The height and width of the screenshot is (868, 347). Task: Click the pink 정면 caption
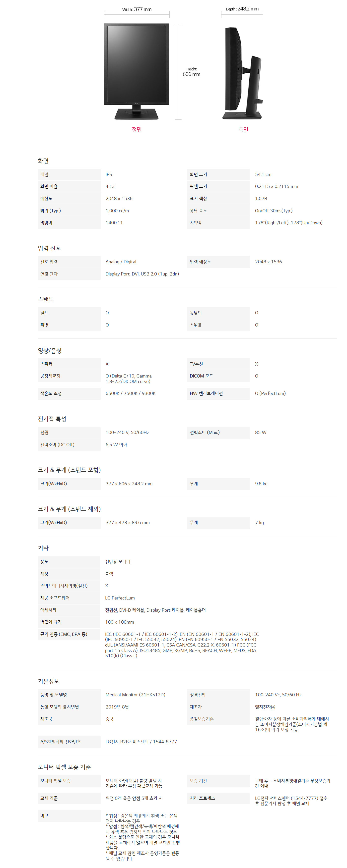pyautogui.click(x=137, y=129)
